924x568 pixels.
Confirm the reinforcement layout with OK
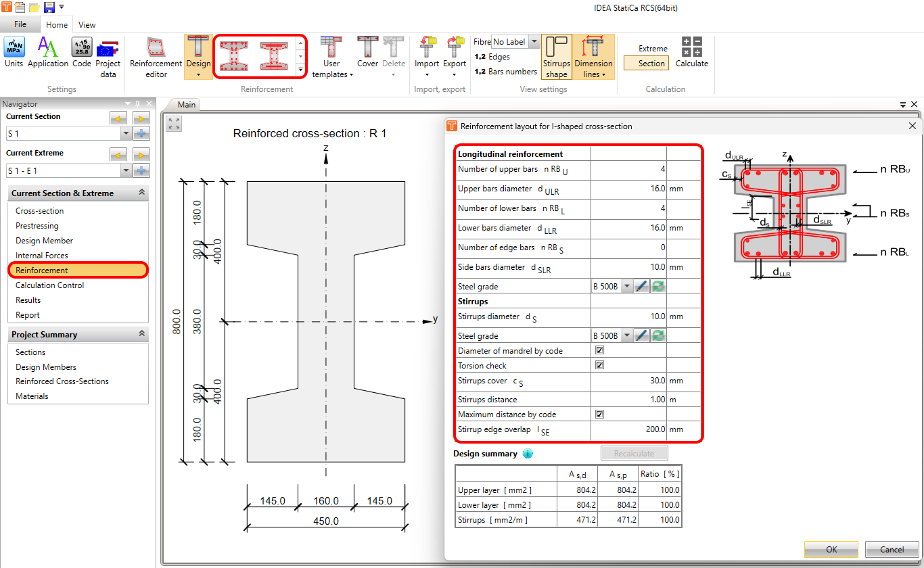831,549
